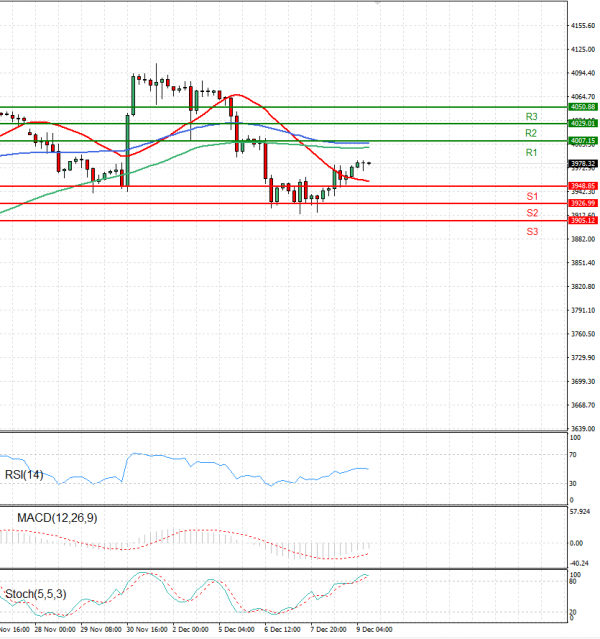Click the 9 Dec 04:00 date label
The width and height of the screenshot is (600, 639).
pos(374,630)
